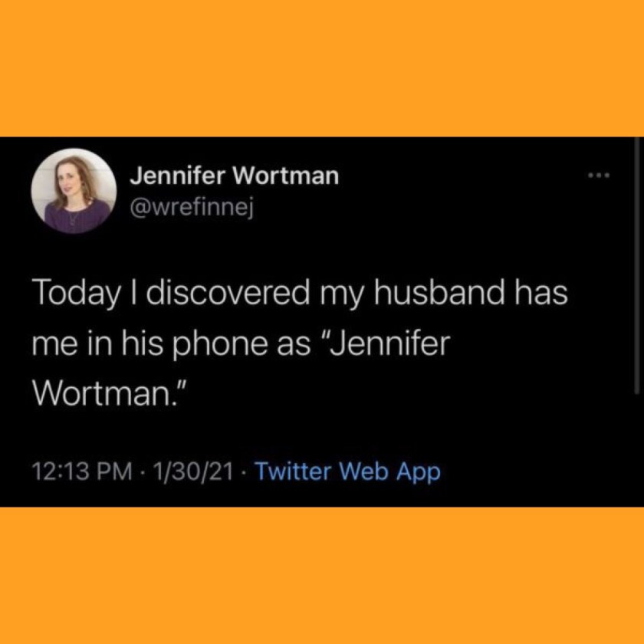Click the orange band above the tweet

(322, 68)
